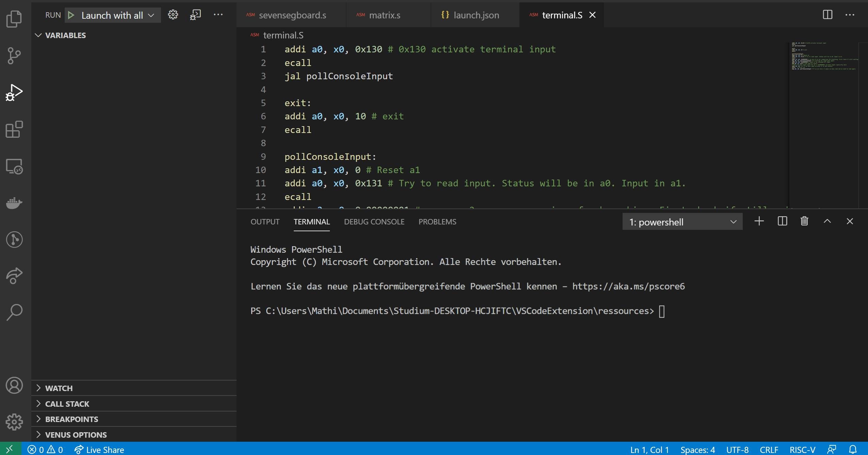Viewport: 868px width, 455px height.
Task: Open the Docker view
Action: (x=14, y=203)
